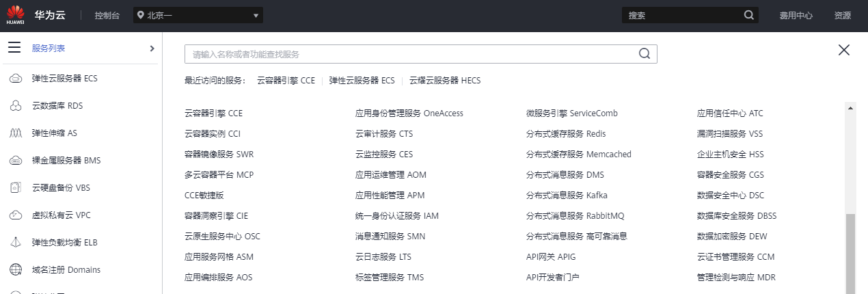The image size is (868, 294).
Task: Expand the 服务列表 chevron arrow
Action: point(152,49)
